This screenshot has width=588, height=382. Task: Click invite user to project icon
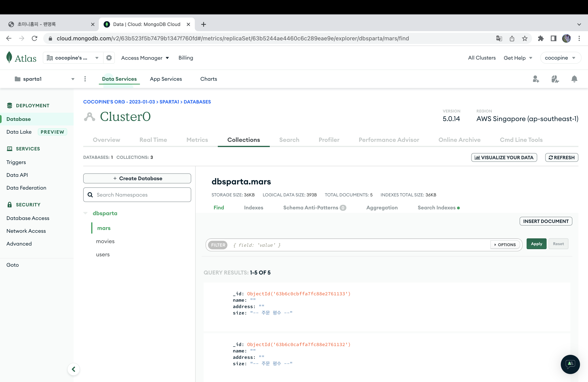pyautogui.click(x=536, y=79)
